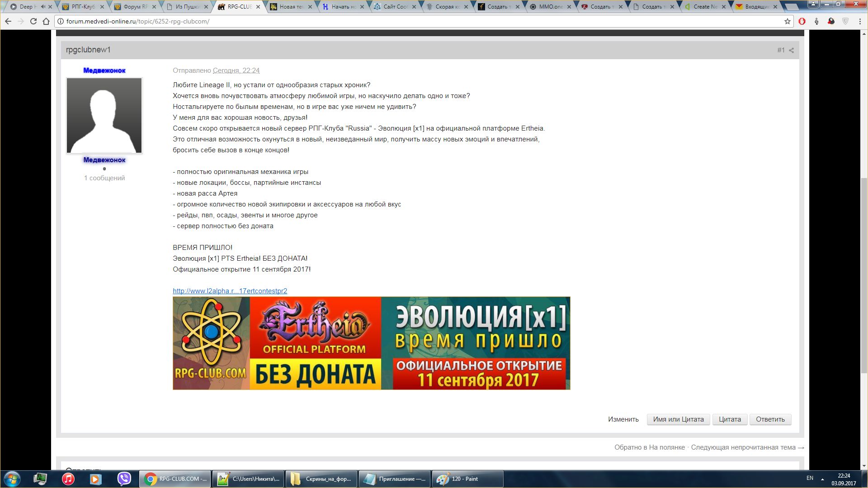Switch to the '120 - Paint' window

click(467, 479)
